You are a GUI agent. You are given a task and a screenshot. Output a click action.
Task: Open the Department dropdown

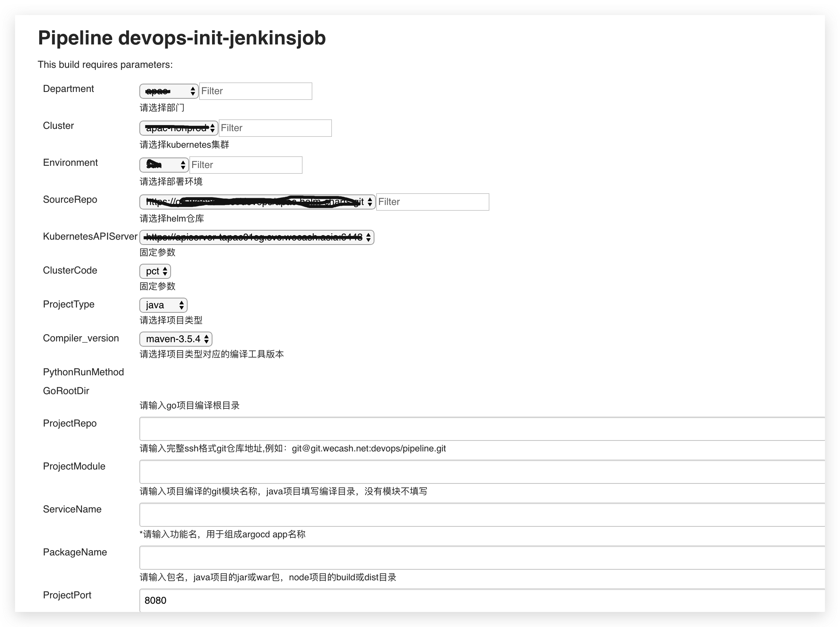tap(168, 91)
